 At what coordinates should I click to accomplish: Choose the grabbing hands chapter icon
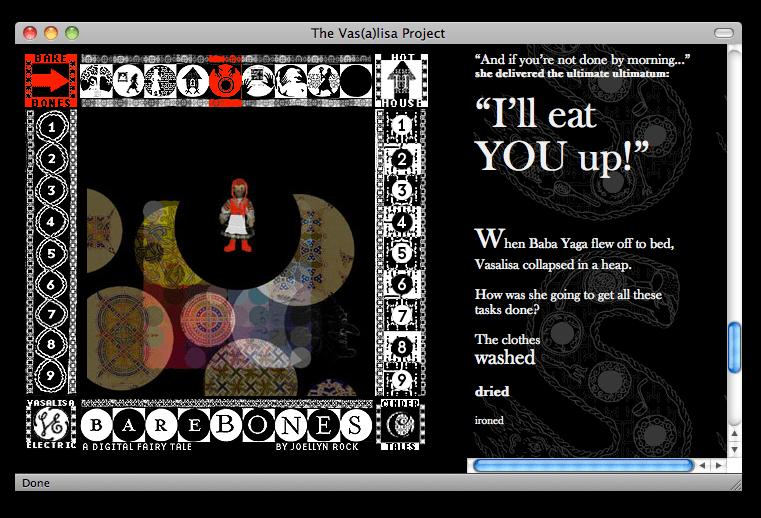pyautogui.click(x=258, y=81)
